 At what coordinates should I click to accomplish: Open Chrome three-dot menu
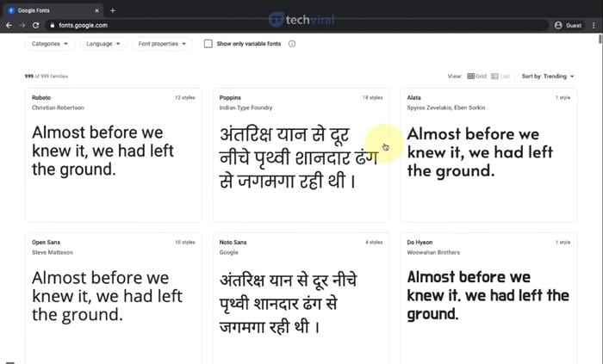pos(594,25)
